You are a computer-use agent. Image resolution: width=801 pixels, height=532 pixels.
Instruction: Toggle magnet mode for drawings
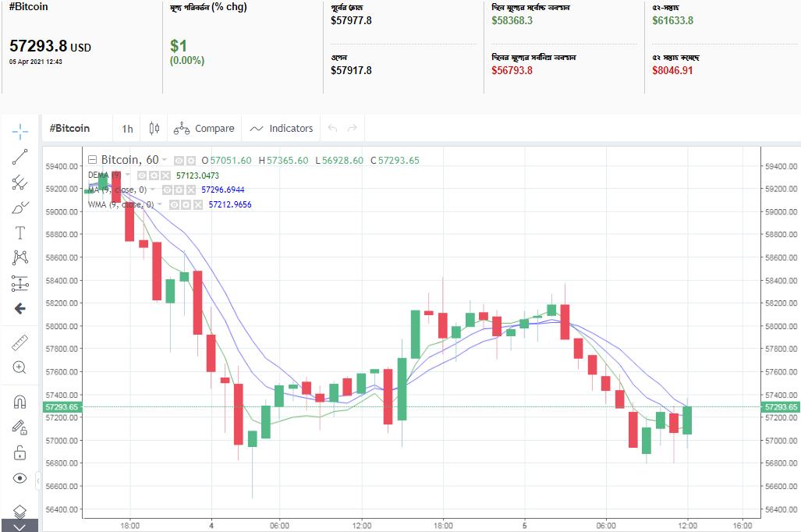click(x=20, y=402)
